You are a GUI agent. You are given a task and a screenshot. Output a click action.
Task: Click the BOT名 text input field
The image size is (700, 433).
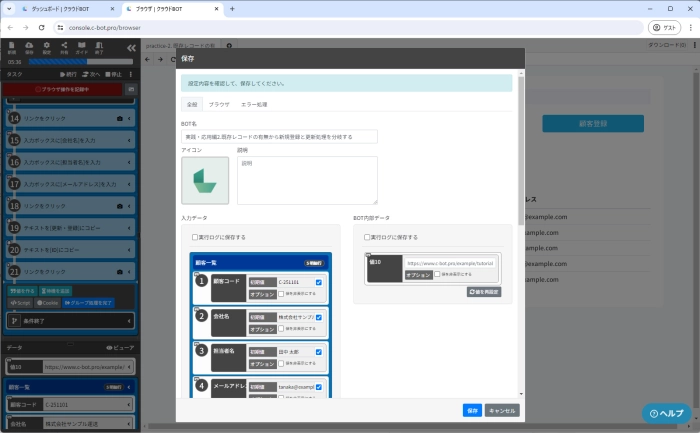pyautogui.click(x=279, y=136)
